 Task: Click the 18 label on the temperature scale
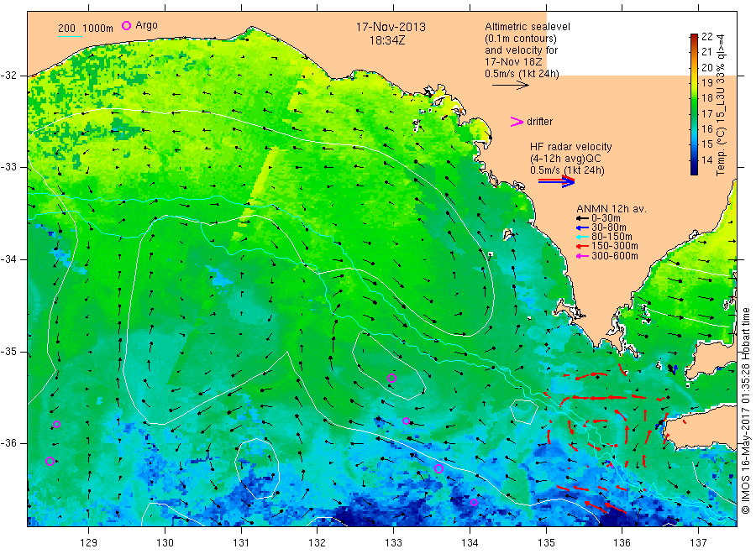[706, 98]
